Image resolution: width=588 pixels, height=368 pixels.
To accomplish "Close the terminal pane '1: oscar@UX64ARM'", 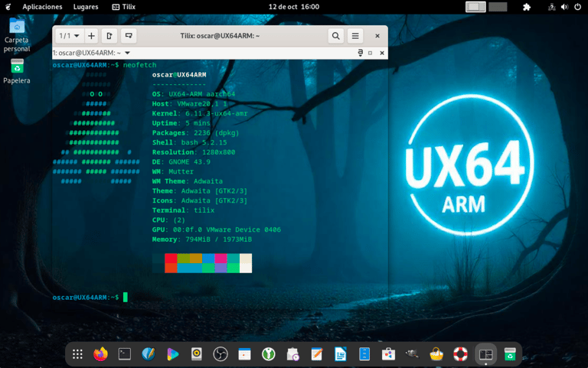I will tap(382, 53).
